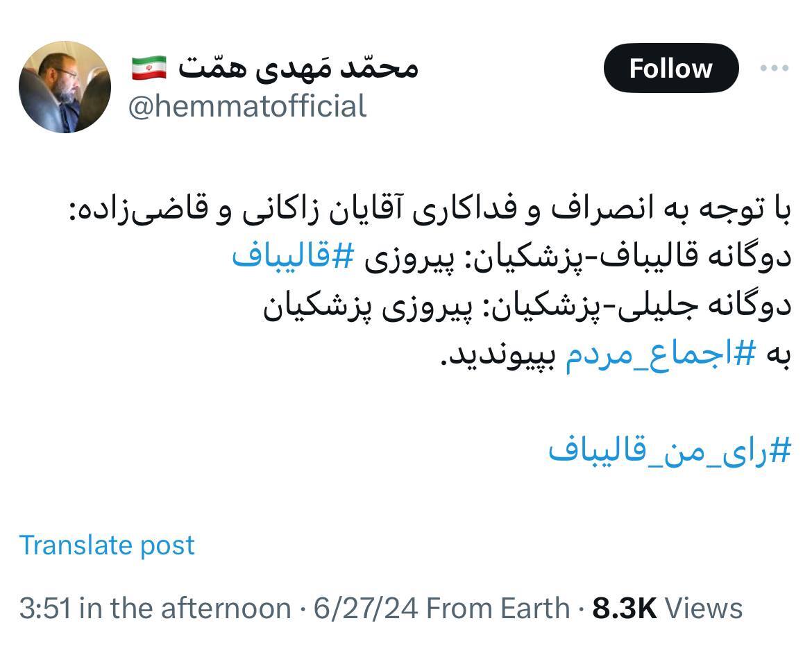The image size is (812, 648).
Task: Open the Translate post link
Action: tap(107, 545)
